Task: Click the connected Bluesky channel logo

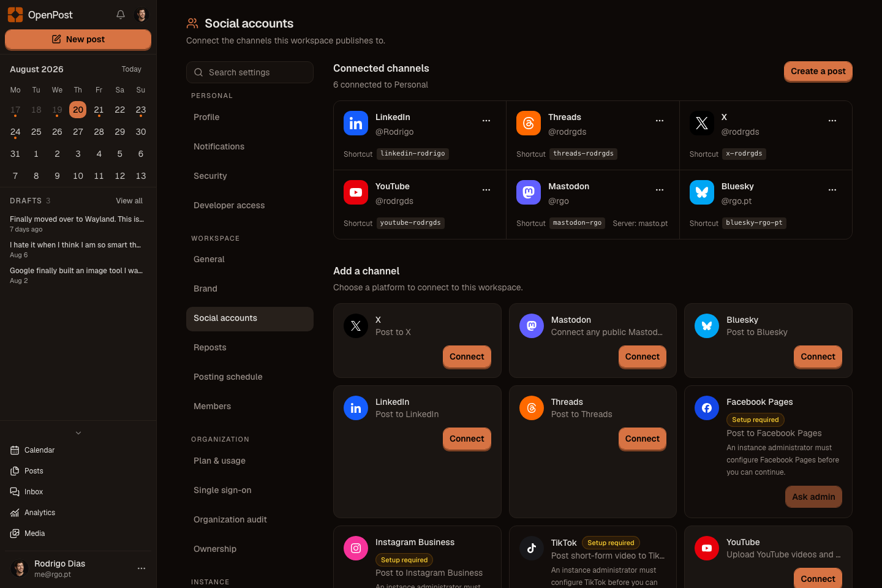Action: (702, 192)
